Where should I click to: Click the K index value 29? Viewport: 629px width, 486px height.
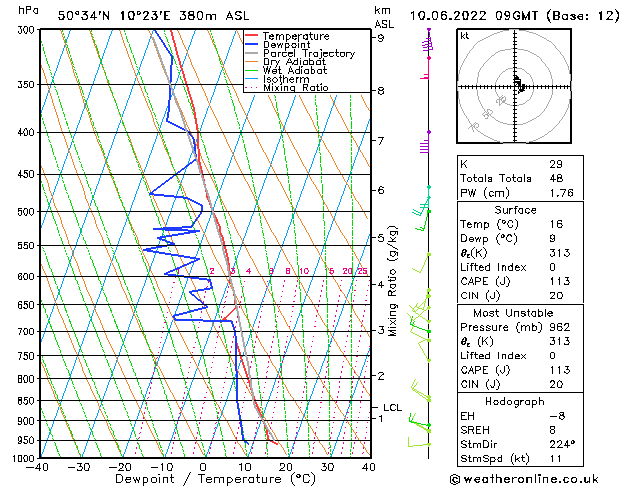556,164
